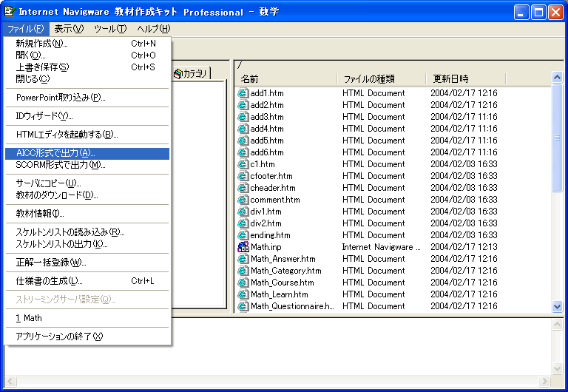The image size is (568, 392).
Task: Select the Math.inp file icon
Action: tap(243, 247)
